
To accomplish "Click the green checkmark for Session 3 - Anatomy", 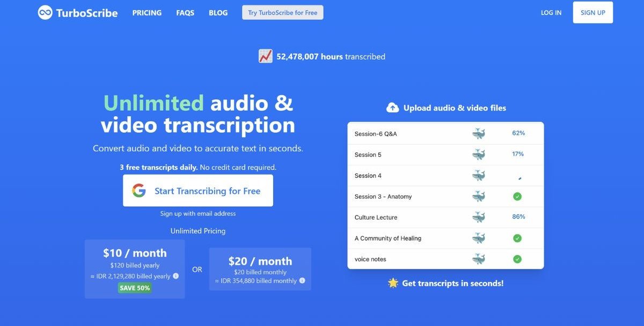I will pos(517,197).
